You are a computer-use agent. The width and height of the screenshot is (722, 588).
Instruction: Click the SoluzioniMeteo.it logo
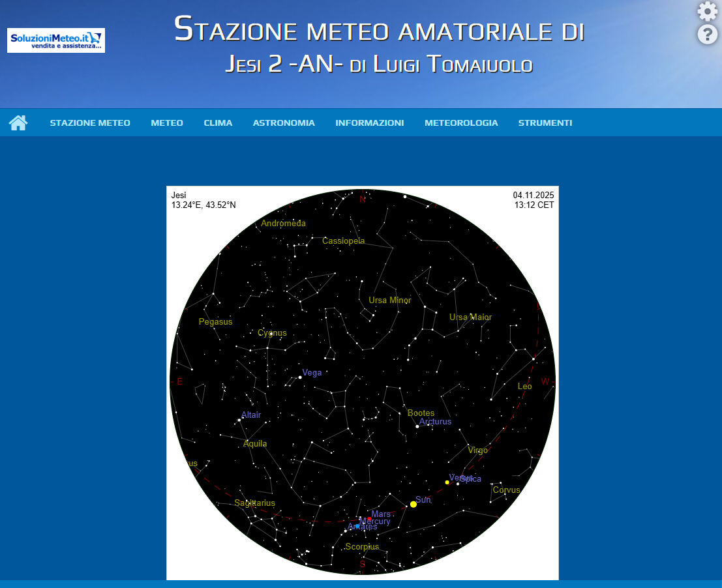[x=56, y=40]
